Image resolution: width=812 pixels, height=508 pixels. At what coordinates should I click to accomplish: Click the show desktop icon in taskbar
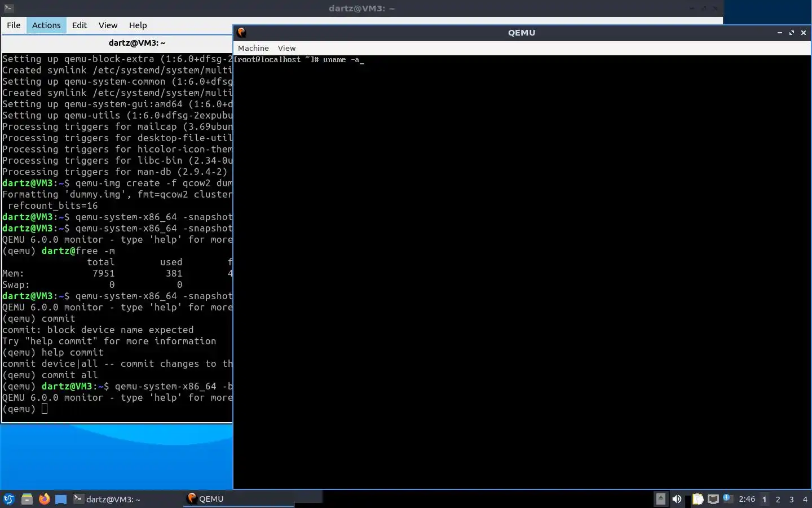click(x=61, y=499)
